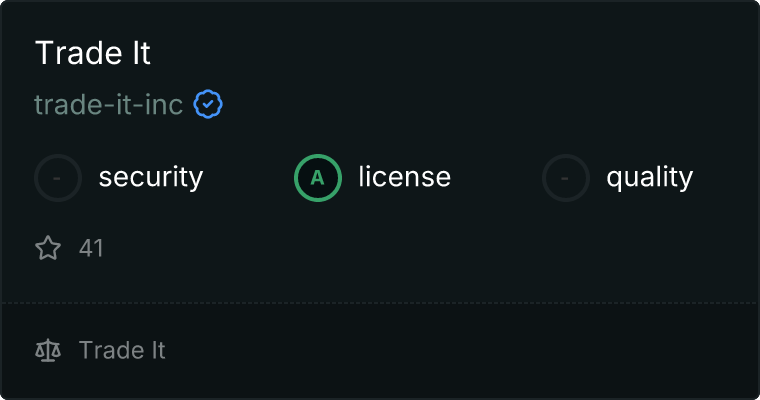Open the trade-it-inc author link
760x400 pixels.
(x=108, y=104)
